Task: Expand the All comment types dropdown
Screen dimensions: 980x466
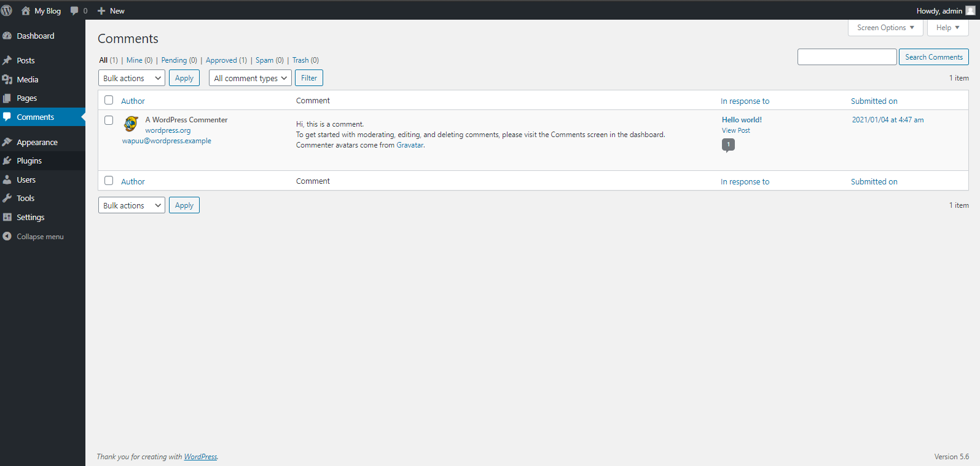Action: 250,78
